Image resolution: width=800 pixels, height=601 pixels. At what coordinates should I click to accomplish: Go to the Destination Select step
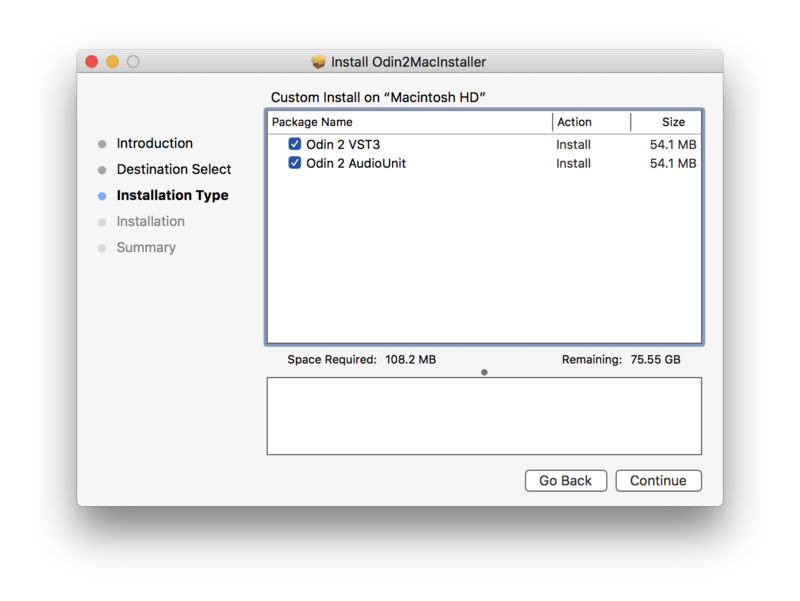point(173,169)
